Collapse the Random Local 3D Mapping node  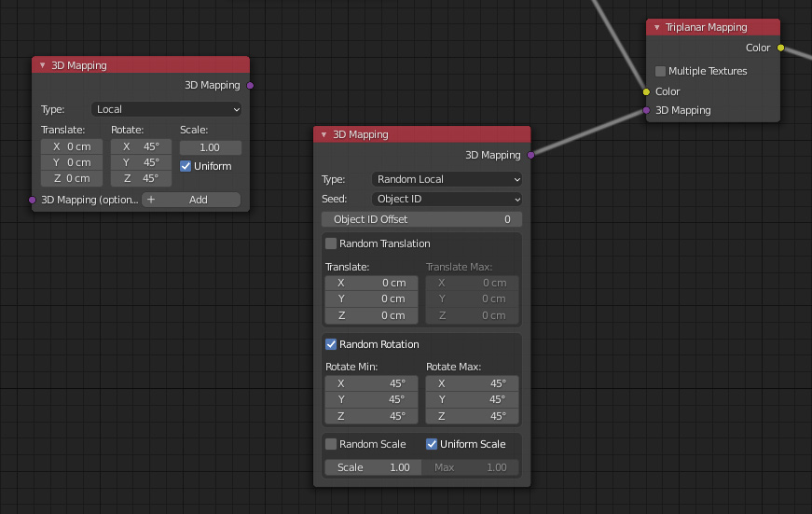click(323, 134)
